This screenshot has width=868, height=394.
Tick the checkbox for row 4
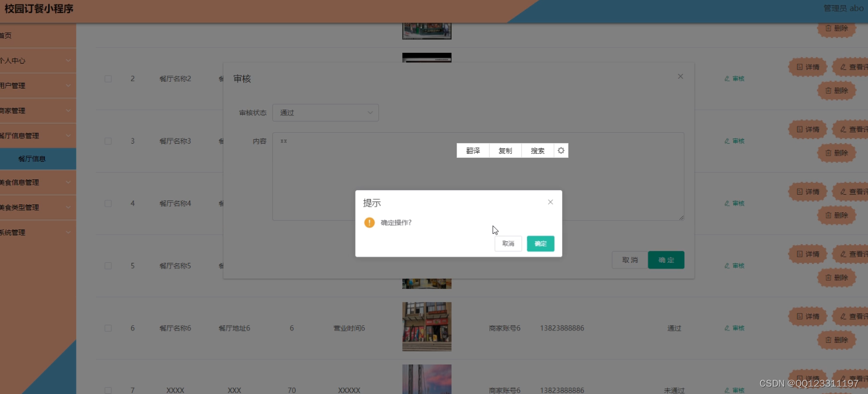tap(108, 203)
